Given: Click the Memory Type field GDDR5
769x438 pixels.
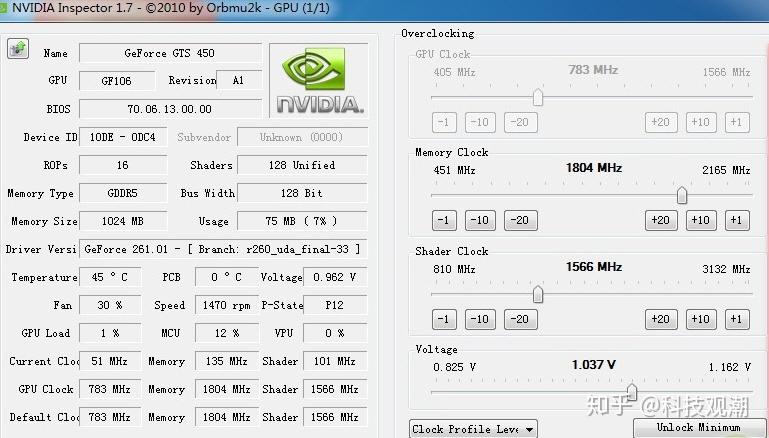Looking at the screenshot, I should pos(123,193).
